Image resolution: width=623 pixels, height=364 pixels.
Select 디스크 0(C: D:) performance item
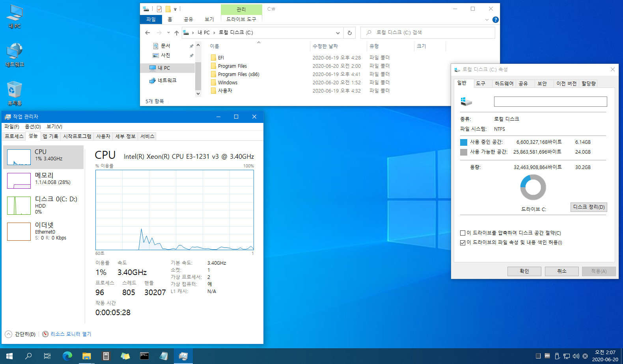point(43,205)
